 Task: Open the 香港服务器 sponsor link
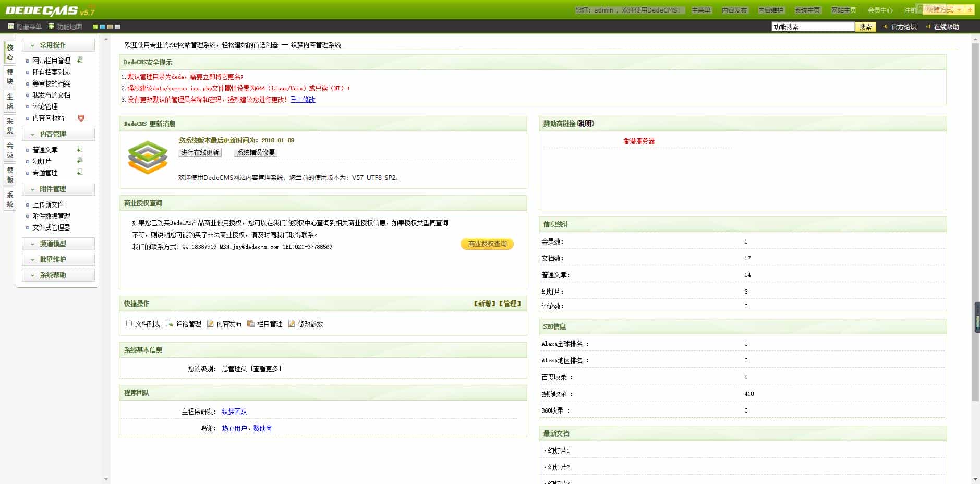639,141
